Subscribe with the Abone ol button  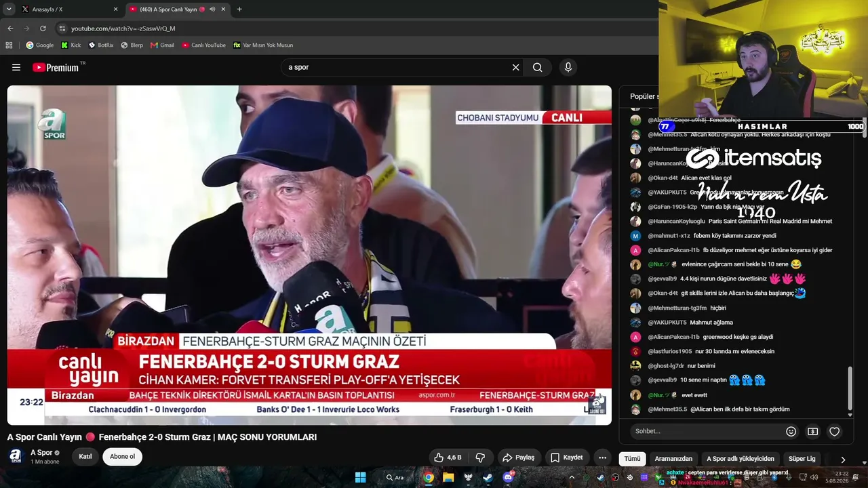pyautogui.click(x=123, y=457)
